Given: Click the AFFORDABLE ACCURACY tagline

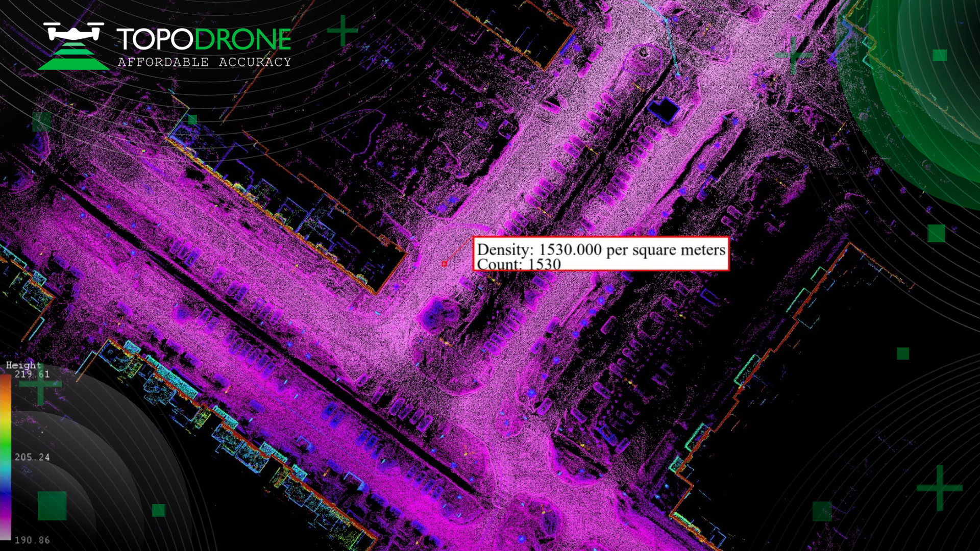Looking at the screenshot, I should pyautogui.click(x=204, y=62).
